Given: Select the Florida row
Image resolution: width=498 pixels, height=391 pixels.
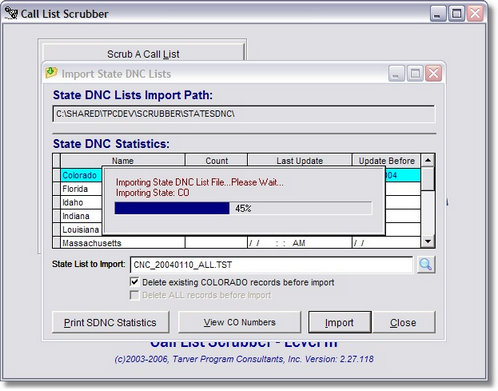Looking at the screenshot, I should click(x=81, y=189).
